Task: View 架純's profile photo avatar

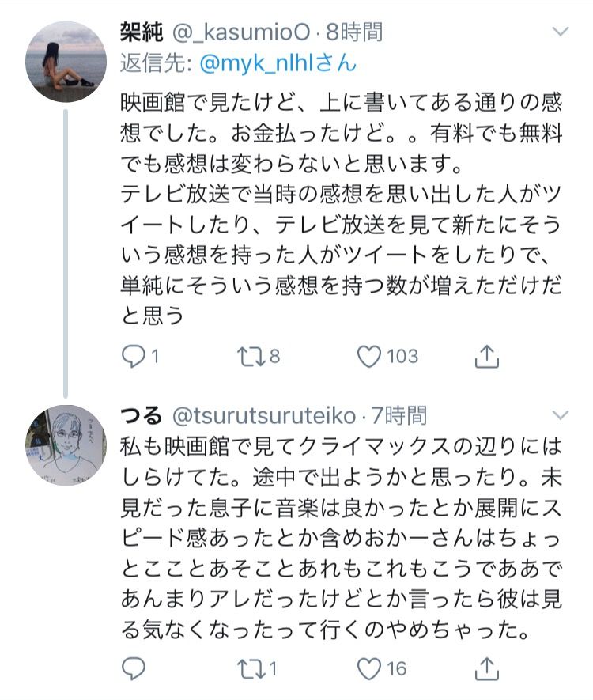Action: 66,62
